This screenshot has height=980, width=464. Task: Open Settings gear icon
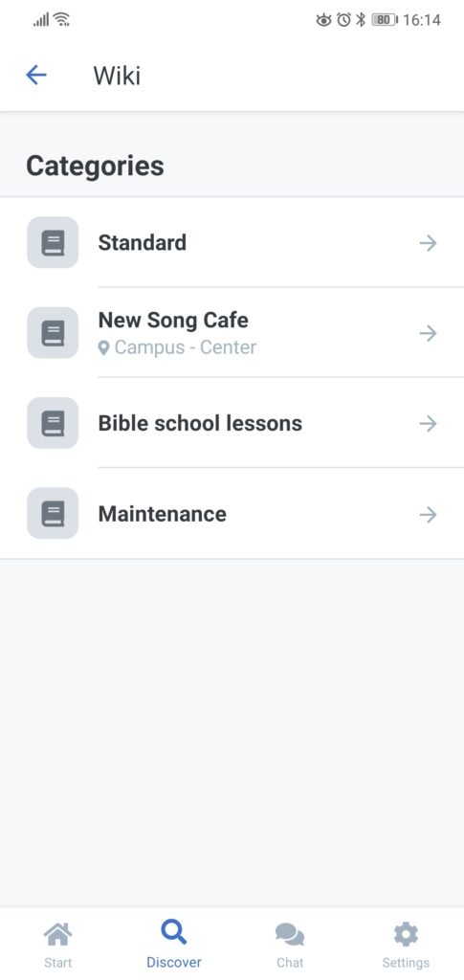pos(406,934)
